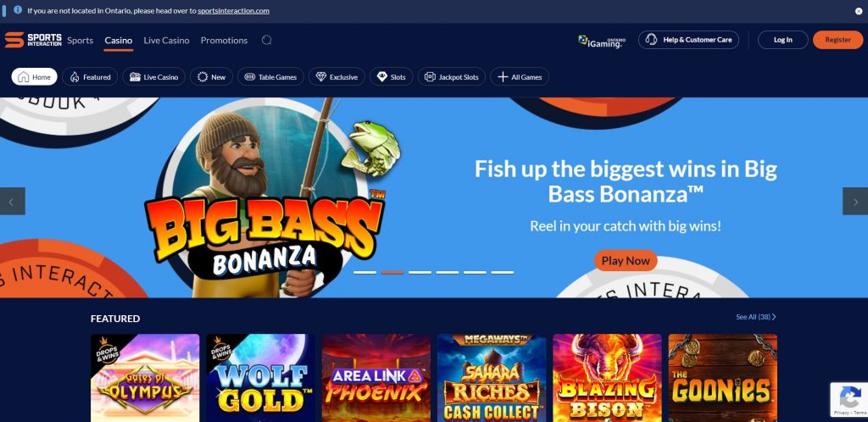Go to next carousel banner arrow
Image resolution: width=868 pixels, height=422 pixels.
[855, 202]
